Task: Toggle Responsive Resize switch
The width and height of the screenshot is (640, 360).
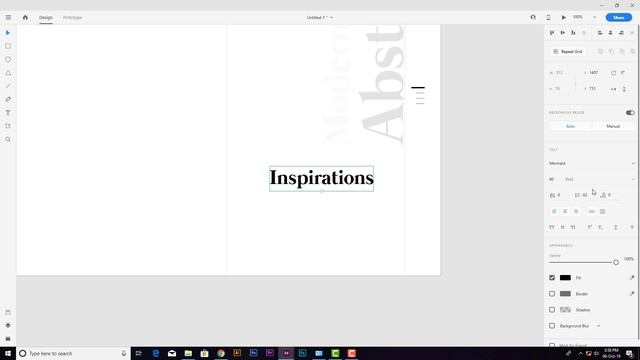Action: 630,113
